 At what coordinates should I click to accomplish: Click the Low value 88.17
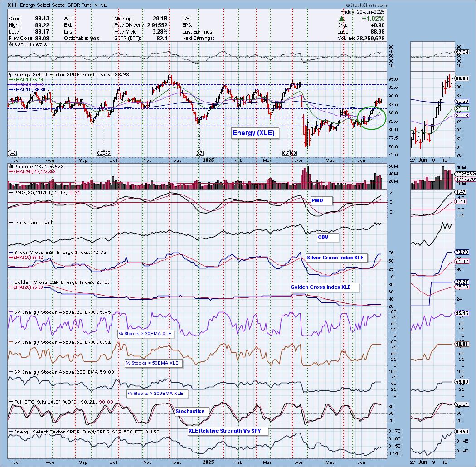(x=42, y=32)
